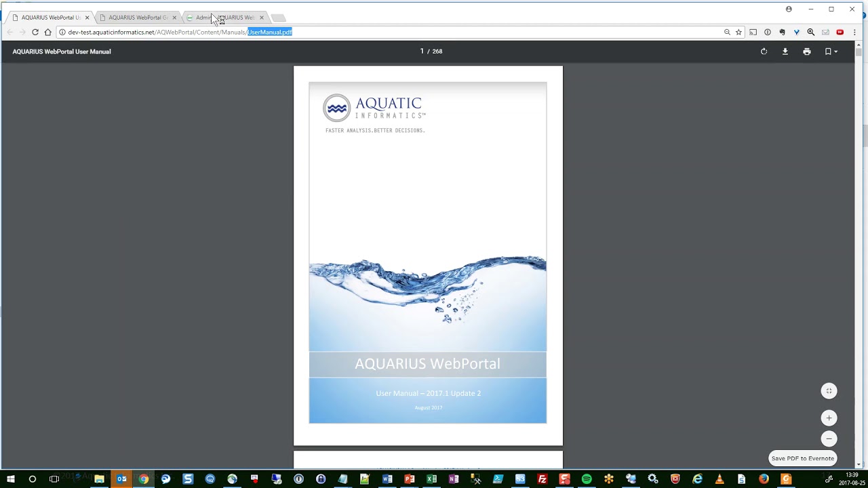The width and height of the screenshot is (868, 488).
Task: Click the back navigation arrow
Action: tap(9, 32)
